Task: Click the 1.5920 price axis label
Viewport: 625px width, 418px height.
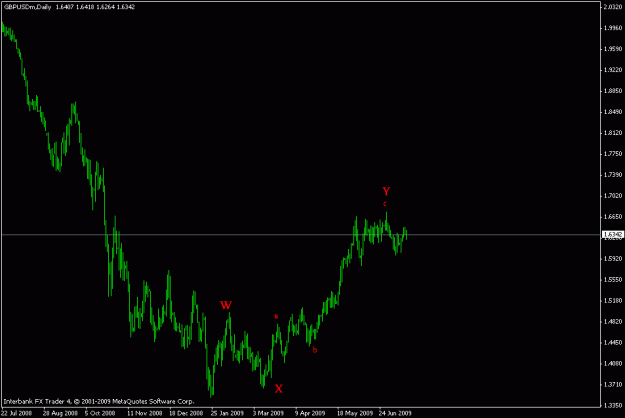Action: point(613,259)
